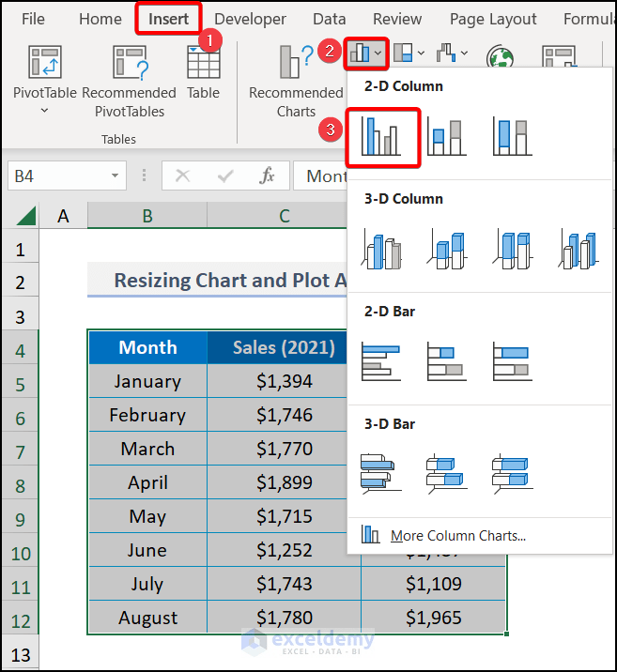Click the June cell
The width and height of the screenshot is (617, 672).
tap(148, 550)
